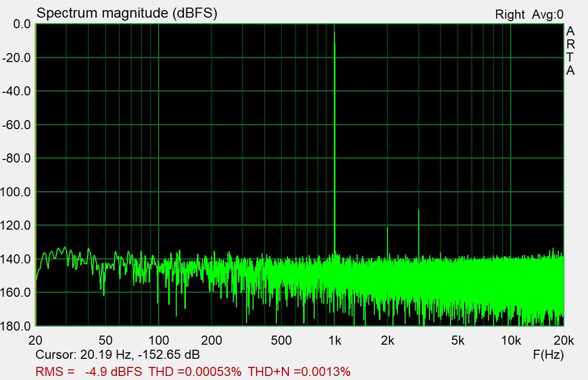Viewport: 588px width, 380px height.
Task: Click the 10k frequency axis label
Action: 511,340
